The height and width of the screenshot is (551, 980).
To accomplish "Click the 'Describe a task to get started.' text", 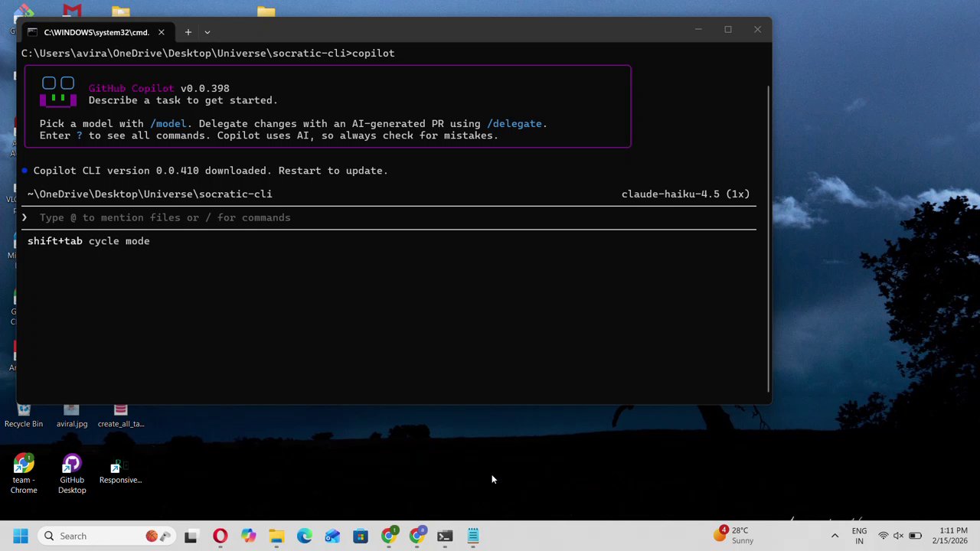I will tap(183, 100).
